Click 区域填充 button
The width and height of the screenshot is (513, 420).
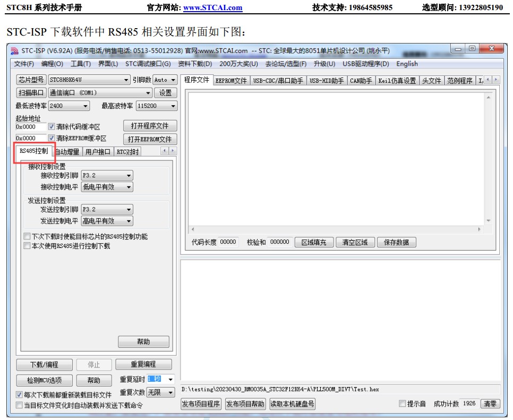click(314, 242)
